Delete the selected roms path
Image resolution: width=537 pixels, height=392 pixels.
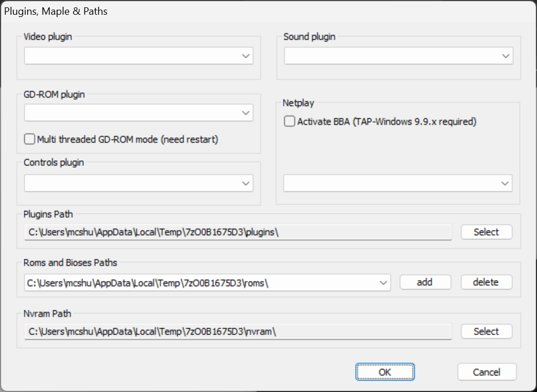point(487,282)
